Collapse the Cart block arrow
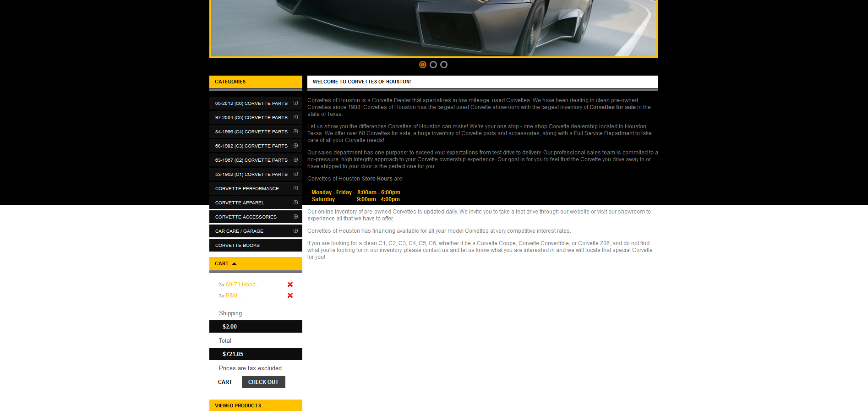This screenshot has height=411, width=868. [x=235, y=264]
